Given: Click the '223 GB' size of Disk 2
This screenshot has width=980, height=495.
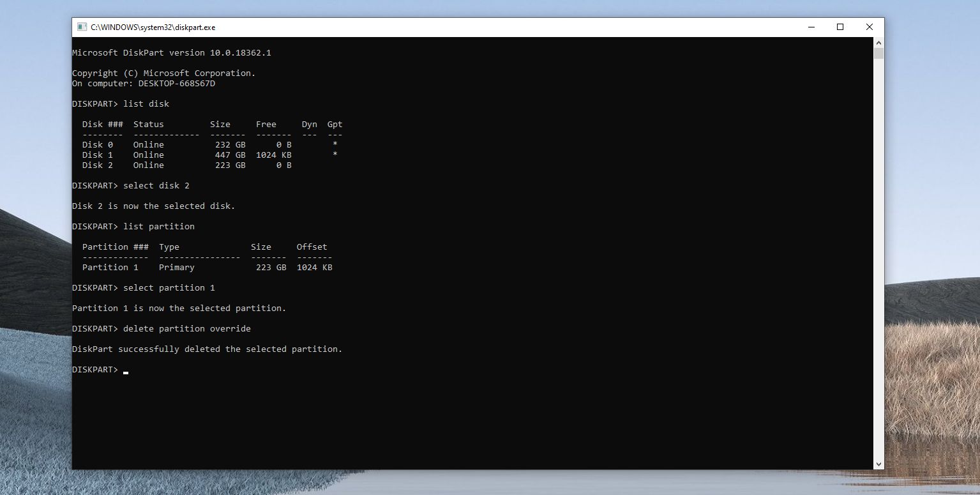Looking at the screenshot, I should (230, 165).
